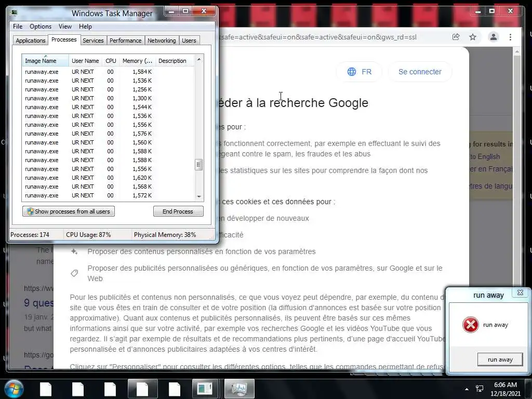Switch to the Networking tab
This screenshot has width=532, height=399.
pos(162,41)
